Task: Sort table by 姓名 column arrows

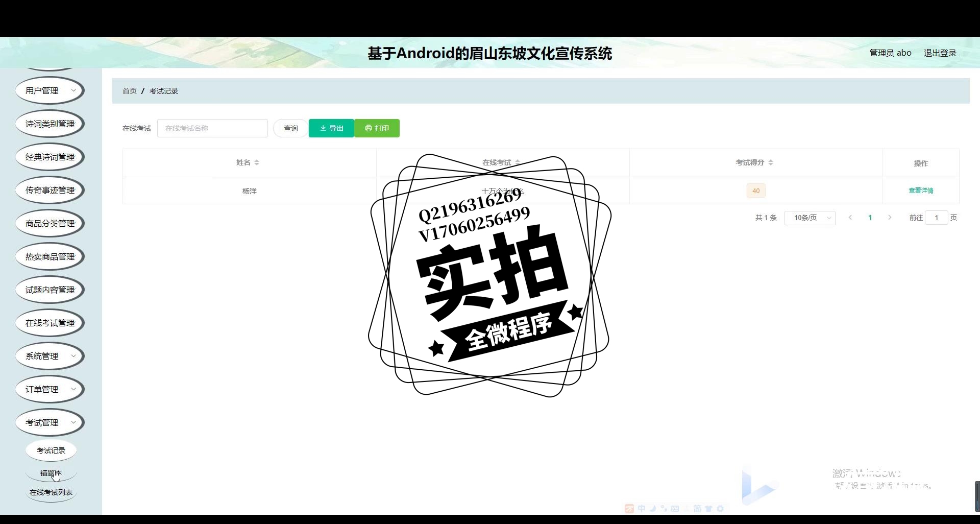Action: tap(257, 162)
